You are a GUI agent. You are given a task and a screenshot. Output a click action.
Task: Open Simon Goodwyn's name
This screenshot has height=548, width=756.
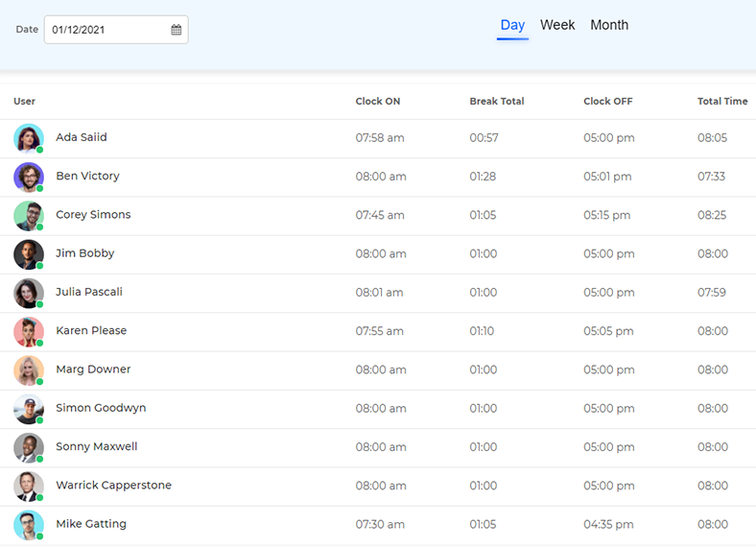pyautogui.click(x=101, y=408)
